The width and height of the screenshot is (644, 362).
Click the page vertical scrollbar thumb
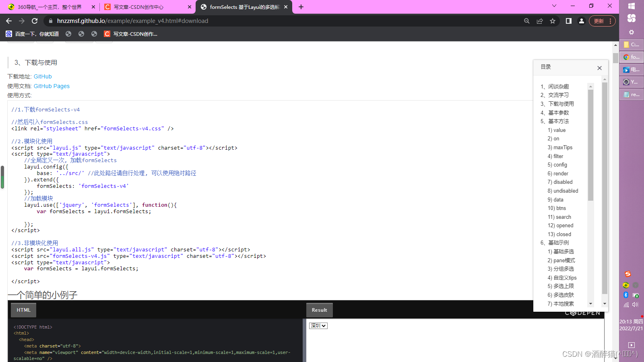point(615,58)
